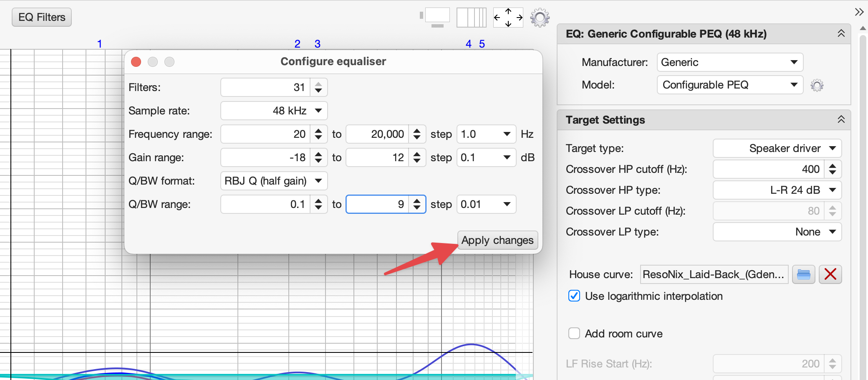The width and height of the screenshot is (868, 380).
Task: Click the monitor display layout icon
Action: tap(437, 17)
